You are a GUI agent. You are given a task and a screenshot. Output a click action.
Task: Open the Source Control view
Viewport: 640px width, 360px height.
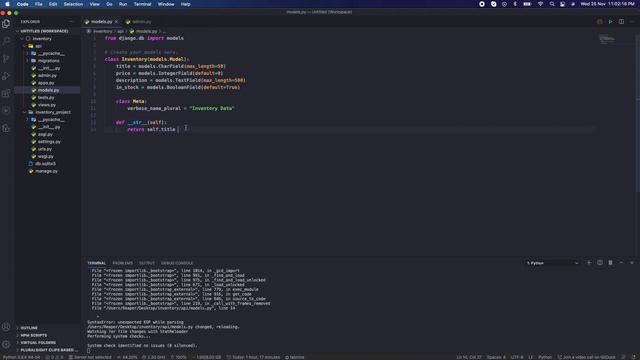6,58
